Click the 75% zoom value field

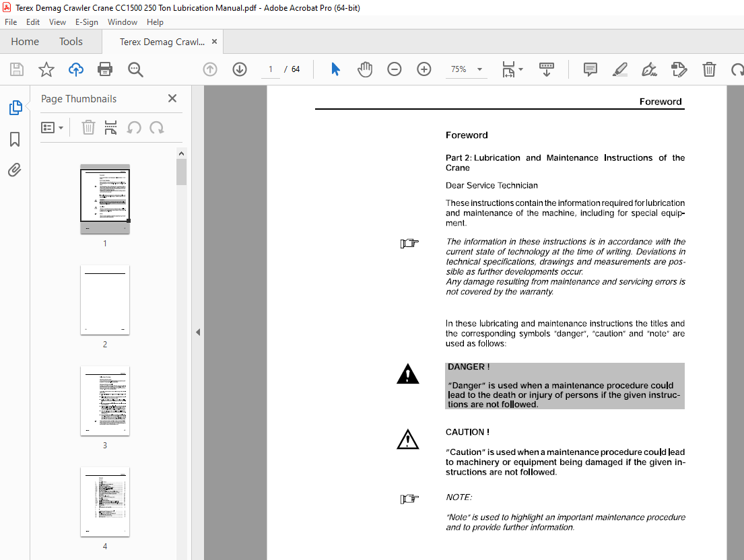point(459,69)
